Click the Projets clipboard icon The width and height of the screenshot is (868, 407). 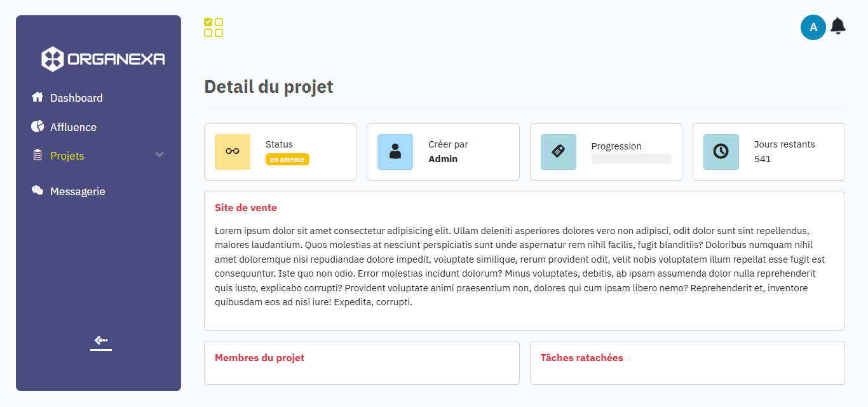point(37,156)
